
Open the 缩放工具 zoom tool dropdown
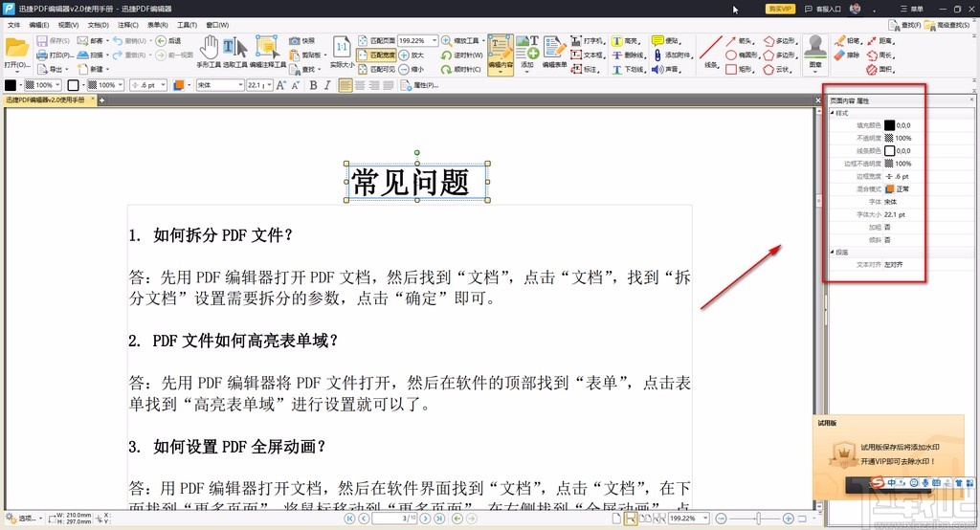(x=483, y=40)
